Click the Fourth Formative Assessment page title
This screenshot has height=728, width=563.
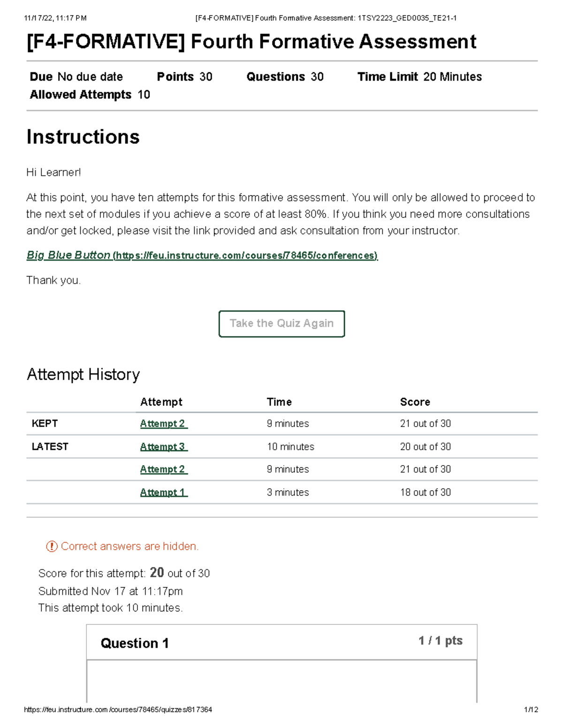coord(251,42)
